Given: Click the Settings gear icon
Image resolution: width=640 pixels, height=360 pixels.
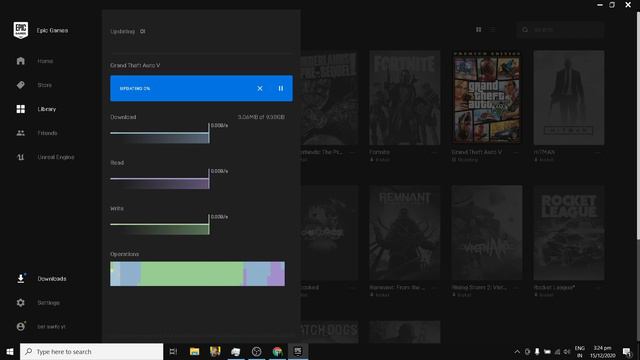Looking at the screenshot, I should 20,302.
